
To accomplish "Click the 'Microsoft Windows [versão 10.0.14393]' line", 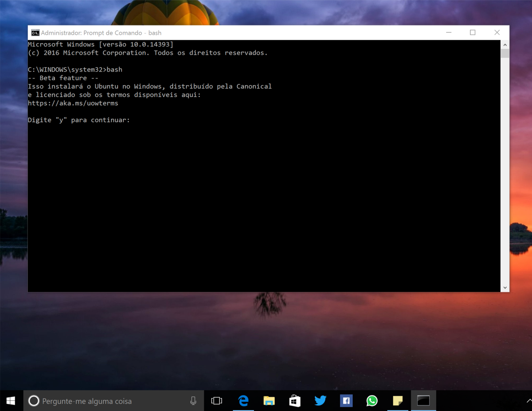I will 101,44.
